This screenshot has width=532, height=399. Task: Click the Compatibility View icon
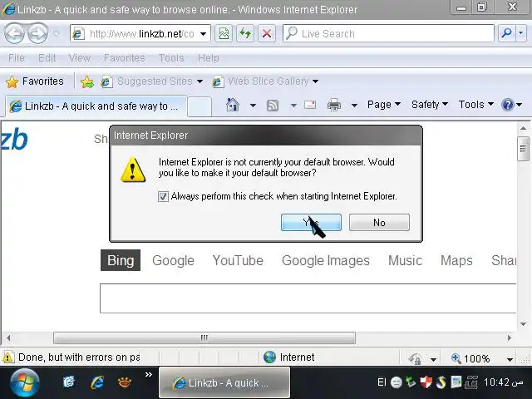click(x=224, y=33)
